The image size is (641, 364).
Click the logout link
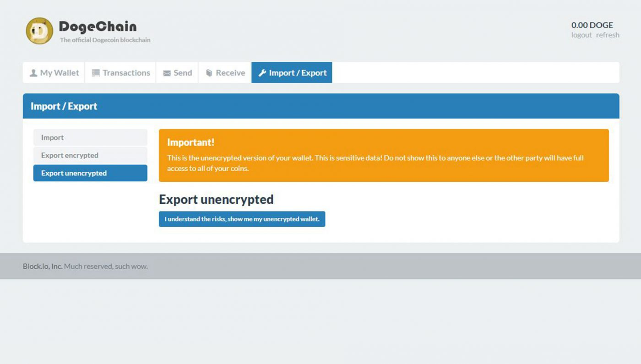click(581, 35)
